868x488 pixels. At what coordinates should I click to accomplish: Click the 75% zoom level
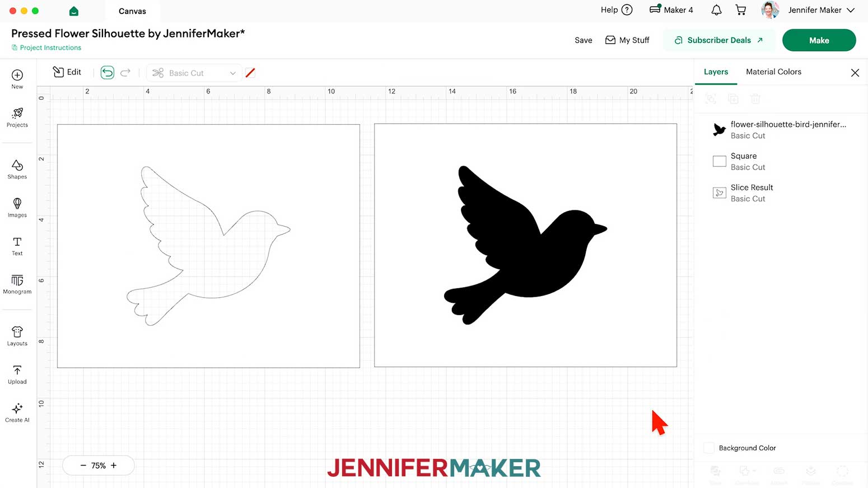pos(99,466)
